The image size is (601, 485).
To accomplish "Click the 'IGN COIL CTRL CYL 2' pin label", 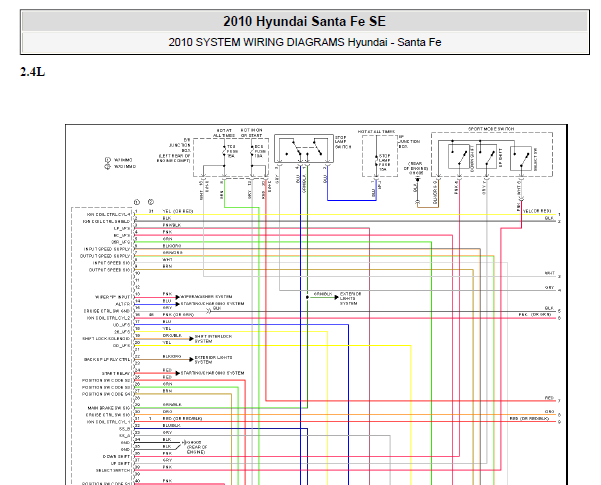I will [109, 318].
